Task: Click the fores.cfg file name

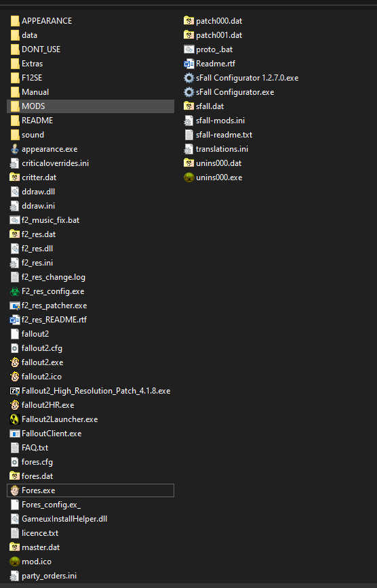Action: point(37,462)
